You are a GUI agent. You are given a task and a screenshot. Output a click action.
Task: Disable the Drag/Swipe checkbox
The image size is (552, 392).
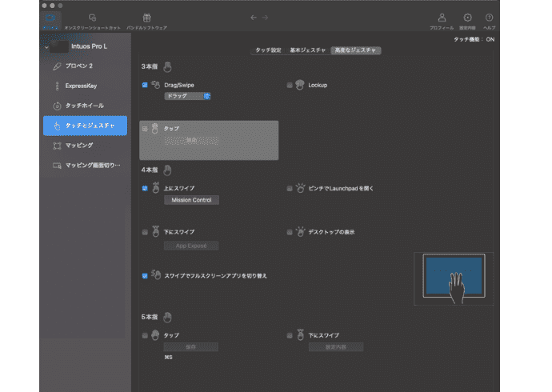(144, 84)
